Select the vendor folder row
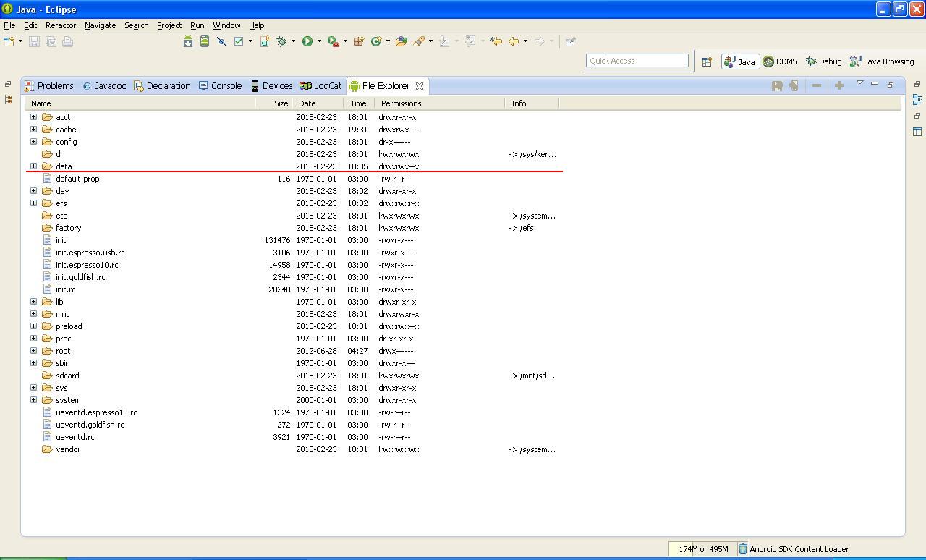The width and height of the screenshot is (926, 560). pyautogui.click(x=292, y=449)
